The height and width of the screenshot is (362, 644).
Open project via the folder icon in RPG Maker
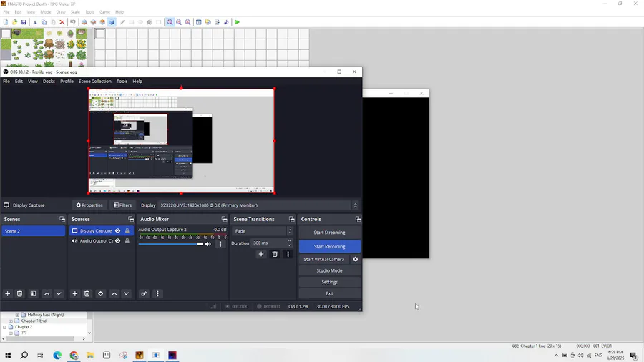15,22
